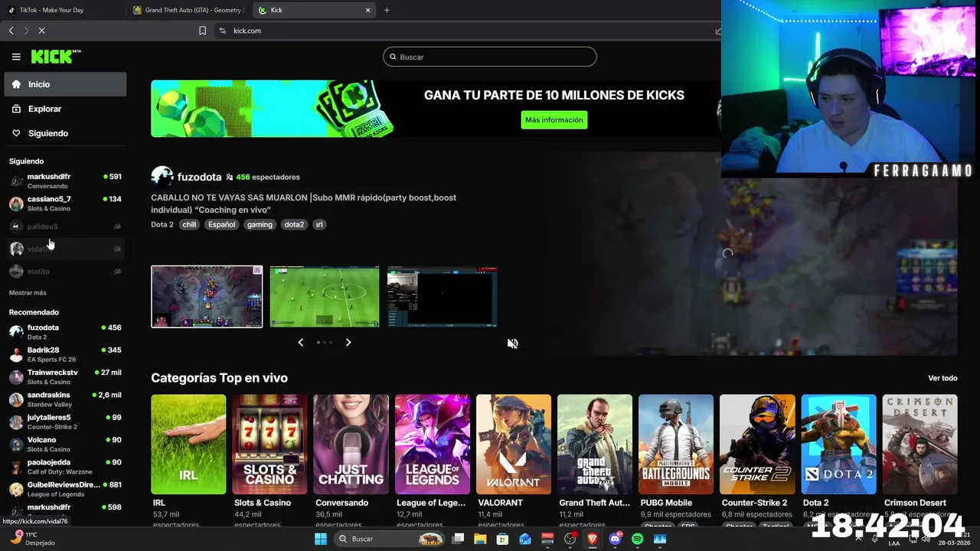Open the Grand Theft Auto category card

click(x=595, y=445)
